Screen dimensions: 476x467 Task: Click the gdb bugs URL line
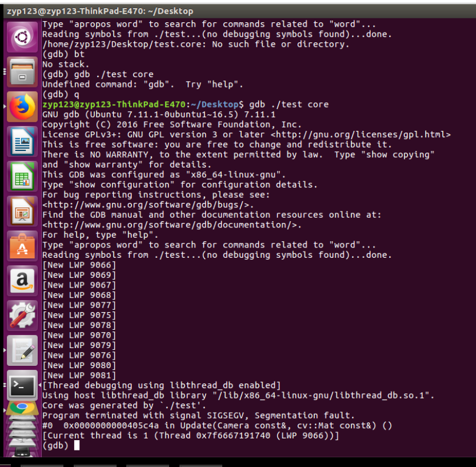click(148, 205)
